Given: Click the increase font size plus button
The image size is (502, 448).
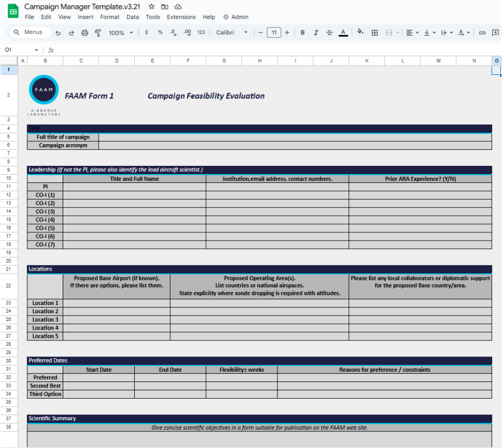Looking at the screenshot, I should [x=287, y=33].
